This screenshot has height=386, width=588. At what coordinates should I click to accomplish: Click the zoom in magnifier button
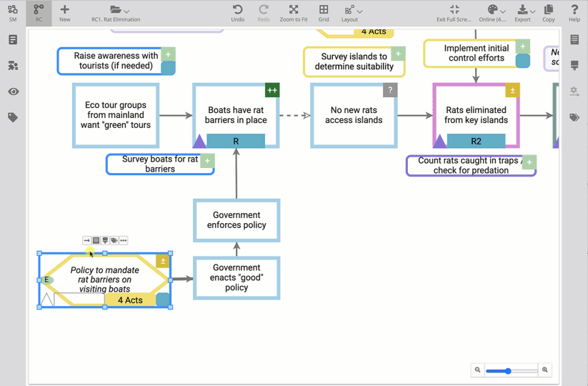coord(545,370)
